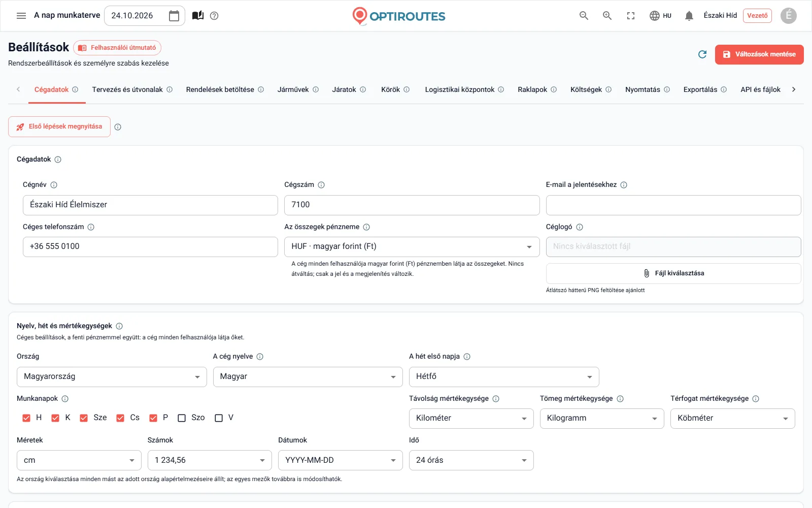Open the Felhasználói útmutató guide
Viewport: 812px width, 508px height.
point(117,48)
